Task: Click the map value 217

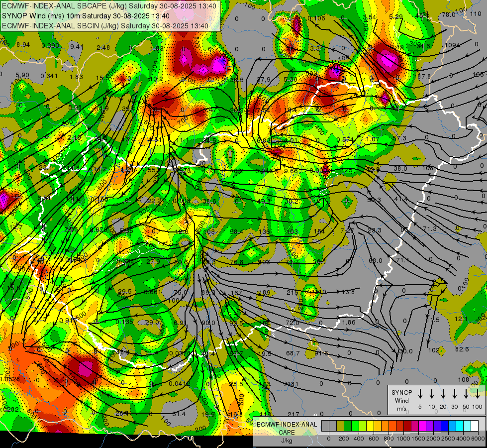Action: (293, 414)
